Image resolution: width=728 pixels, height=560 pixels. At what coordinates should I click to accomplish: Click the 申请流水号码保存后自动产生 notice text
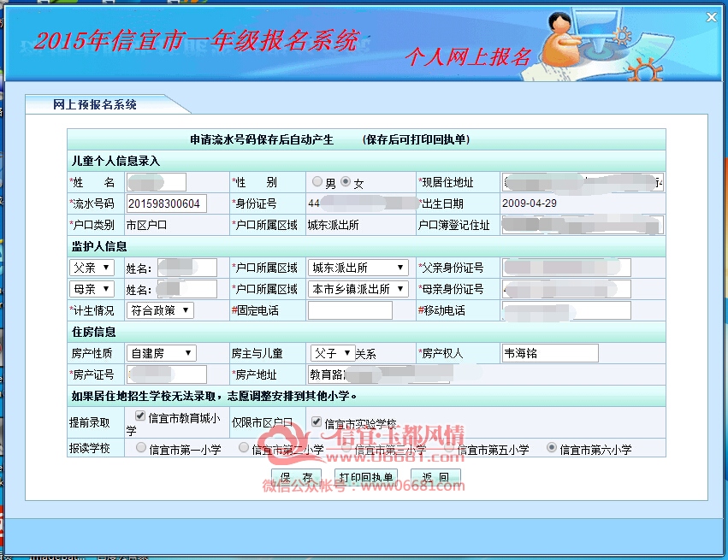(x=262, y=139)
